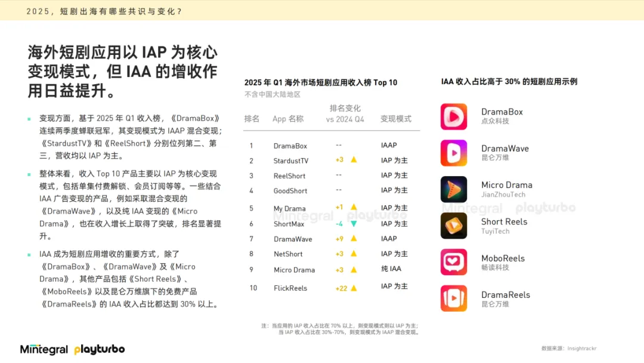Select the GoodShort table cell
644x363 pixels.
pos(290,190)
